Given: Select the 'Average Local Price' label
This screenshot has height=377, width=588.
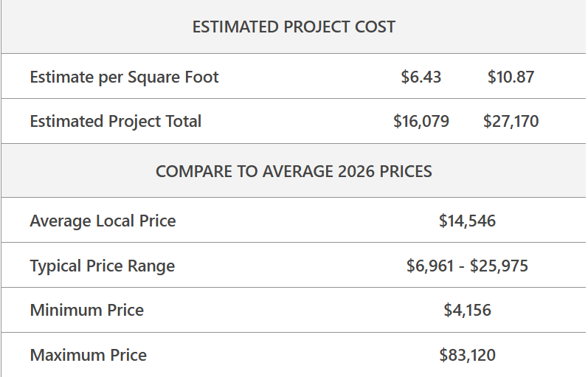Looking at the screenshot, I should click(103, 221).
